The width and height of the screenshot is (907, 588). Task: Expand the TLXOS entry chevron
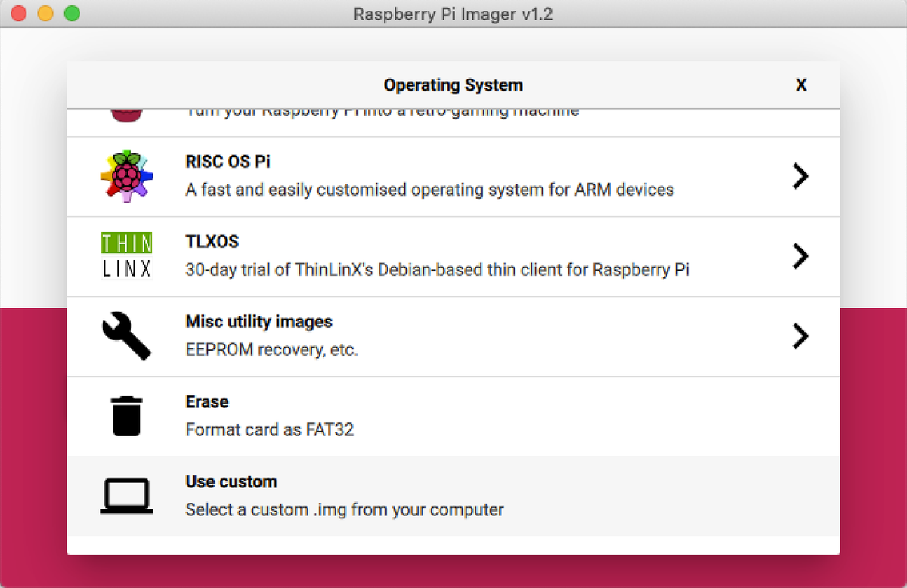pos(800,255)
